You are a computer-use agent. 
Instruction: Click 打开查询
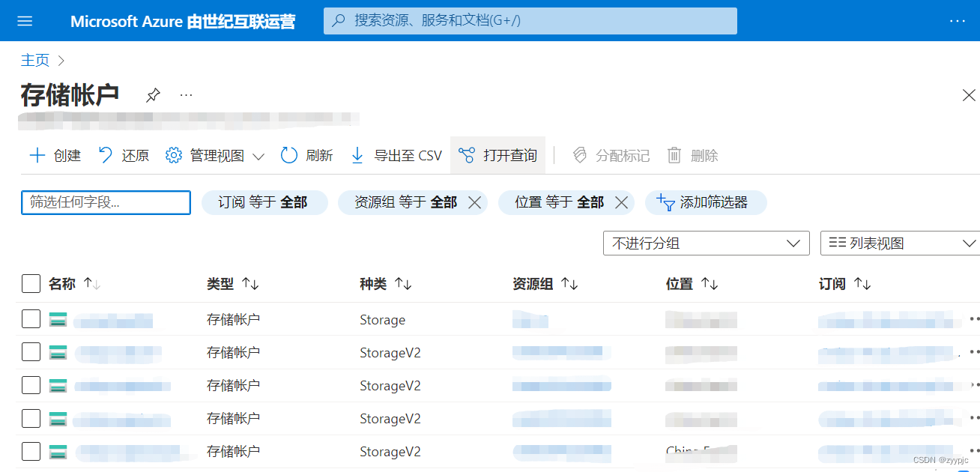coord(497,155)
